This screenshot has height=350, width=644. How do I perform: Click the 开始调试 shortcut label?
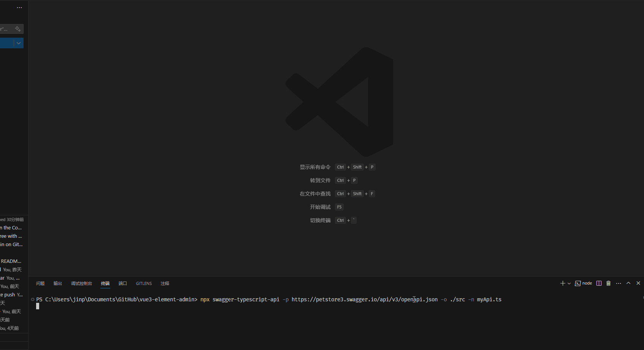point(320,207)
